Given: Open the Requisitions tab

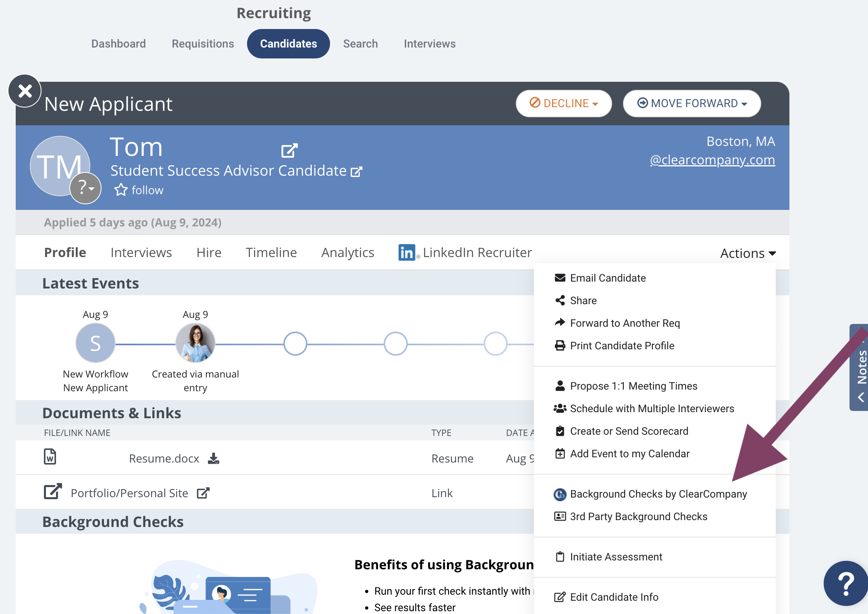Looking at the screenshot, I should 203,44.
